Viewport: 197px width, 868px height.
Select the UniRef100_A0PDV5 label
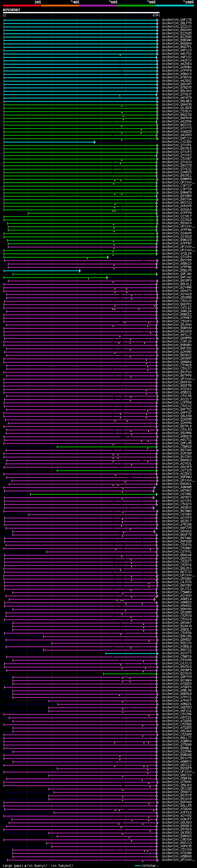[x=177, y=206]
